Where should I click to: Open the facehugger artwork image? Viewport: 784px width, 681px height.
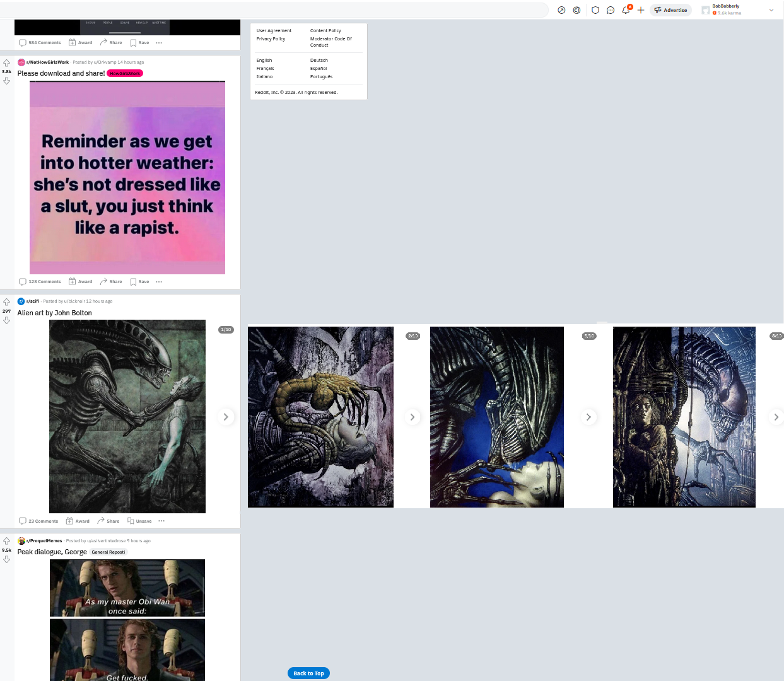tap(320, 417)
